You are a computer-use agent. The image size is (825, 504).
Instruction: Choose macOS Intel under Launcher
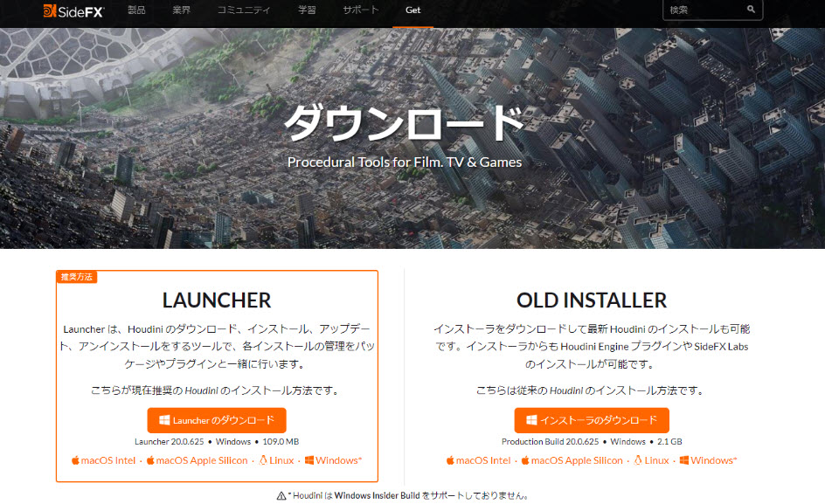pyautogui.click(x=104, y=460)
